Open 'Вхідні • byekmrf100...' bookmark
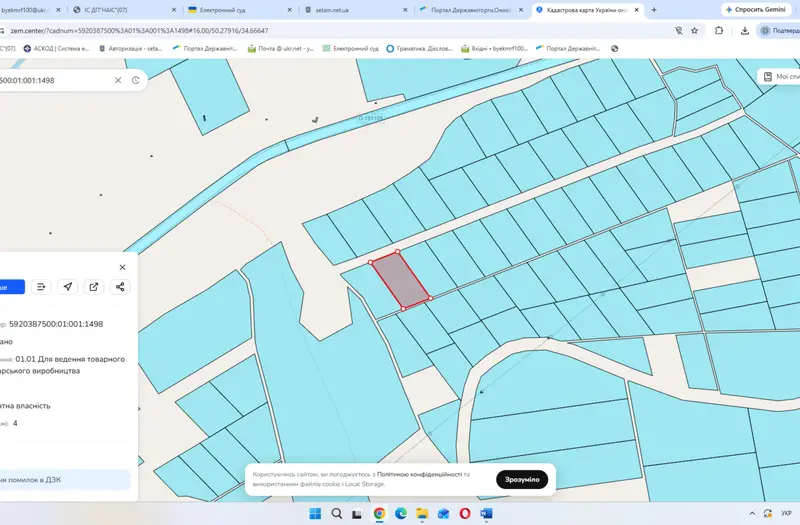This screenshot has height=525, width=800. pyautogui.click(x=494, y=48)
